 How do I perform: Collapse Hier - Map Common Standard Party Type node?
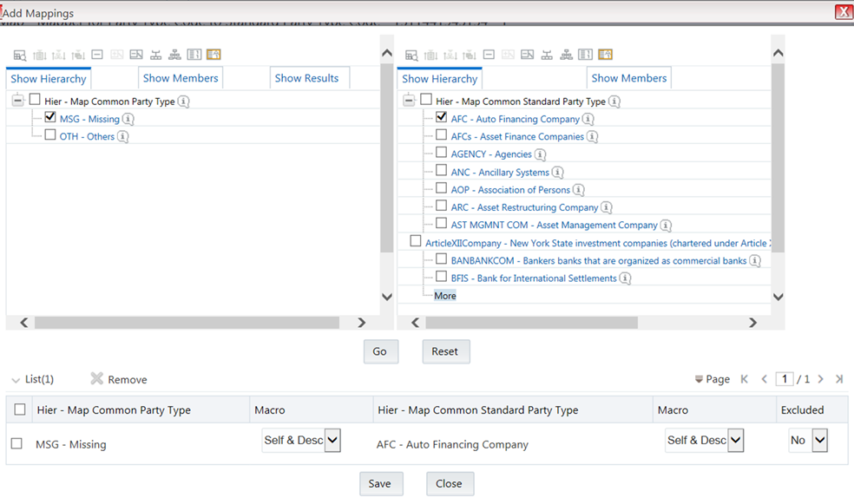tap(409, 100)
